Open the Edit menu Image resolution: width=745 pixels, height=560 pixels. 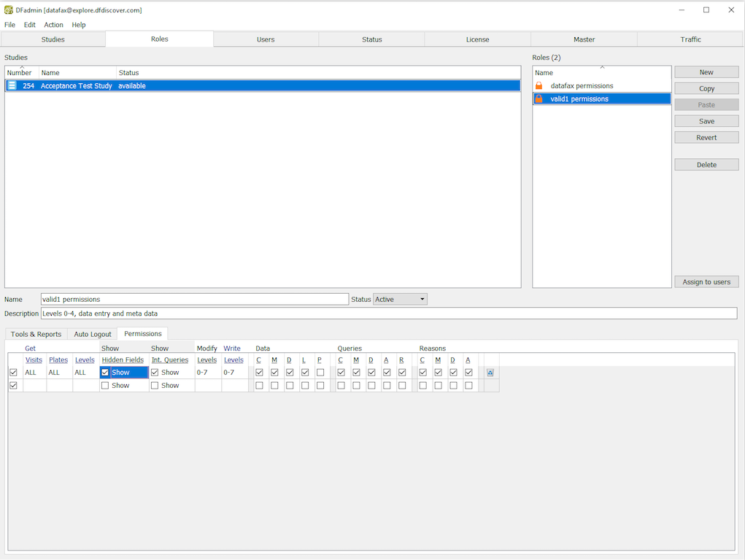click(x=30, y=25)
